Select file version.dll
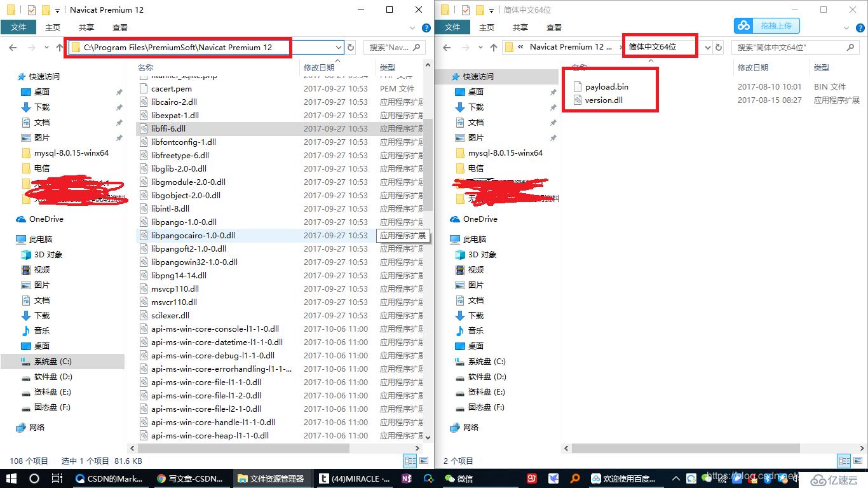 [x=603, y=100]
